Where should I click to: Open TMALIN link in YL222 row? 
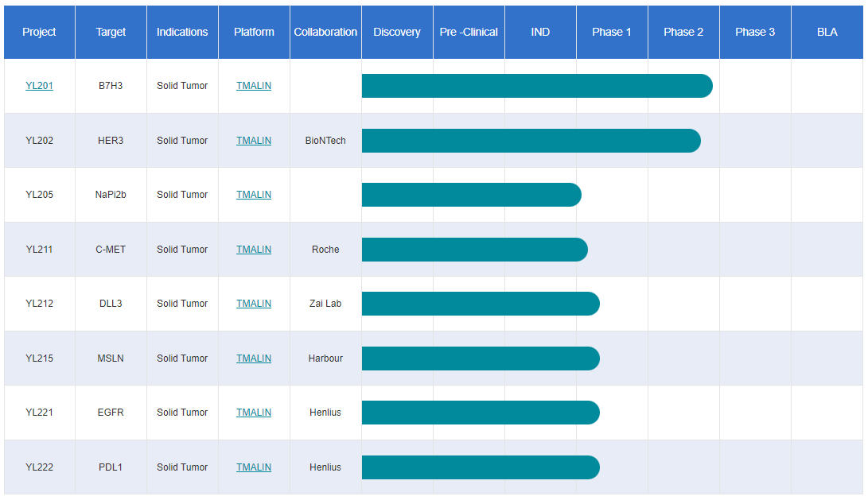pos(254,467)
